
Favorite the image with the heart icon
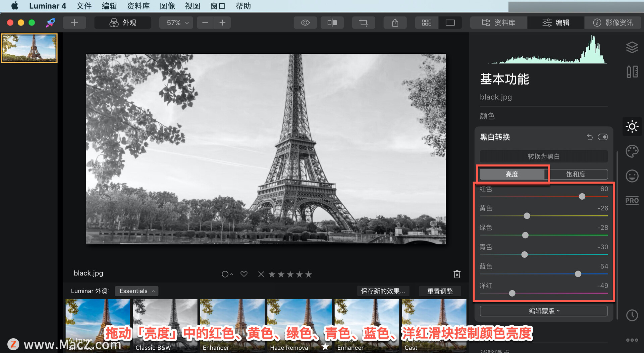[x=244, y=274]
